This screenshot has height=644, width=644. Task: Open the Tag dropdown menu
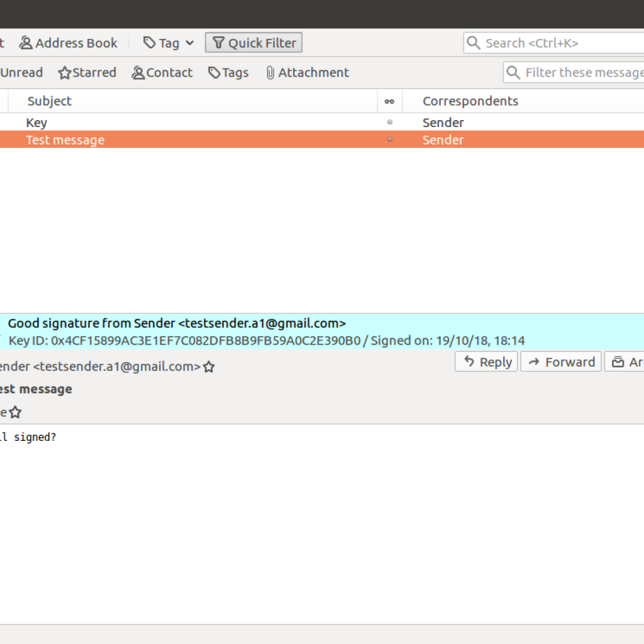[x=169, y=43]
